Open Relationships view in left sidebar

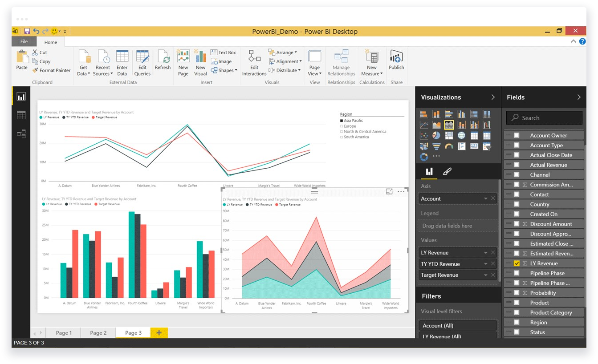[21, 133]
